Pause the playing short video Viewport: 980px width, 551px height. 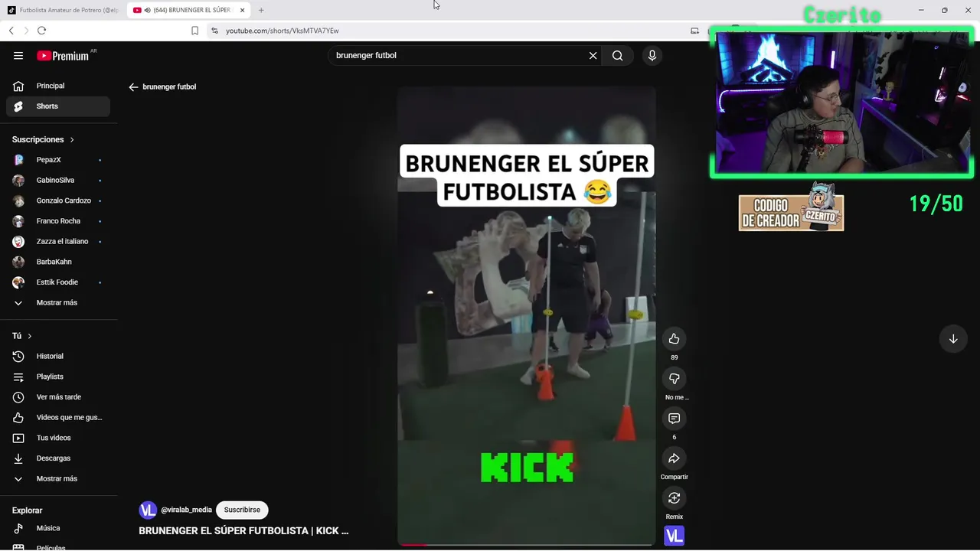tap(526, 315)
